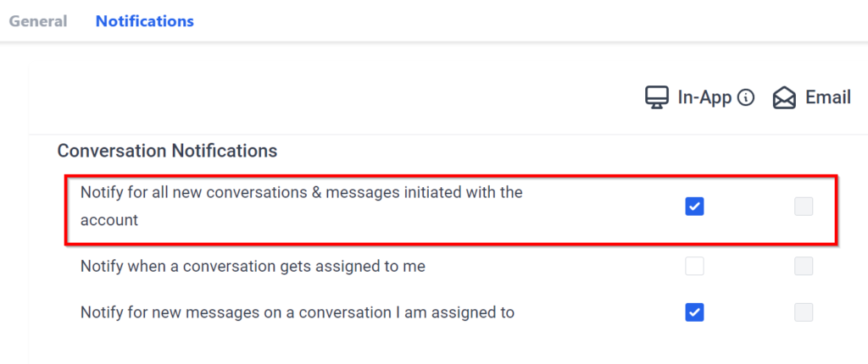Image resolution: width=868 pixels, height=364 pixels.
Task: Click 'Notify for new messages on a conversation' label
Action: pos(297,312)
